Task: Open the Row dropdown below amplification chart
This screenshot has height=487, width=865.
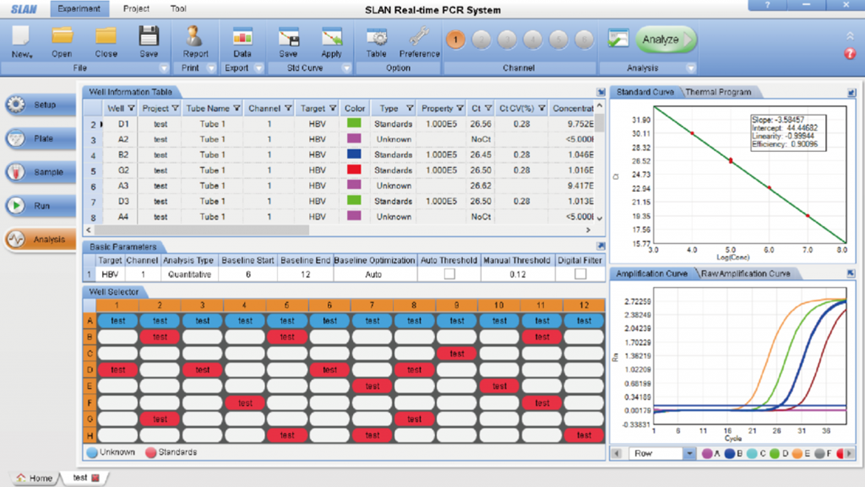Action: 689,454
